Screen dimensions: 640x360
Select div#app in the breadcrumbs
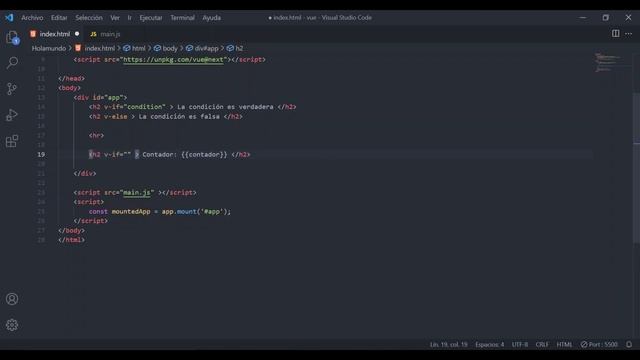pyautogui.click(x=207, y=48)
